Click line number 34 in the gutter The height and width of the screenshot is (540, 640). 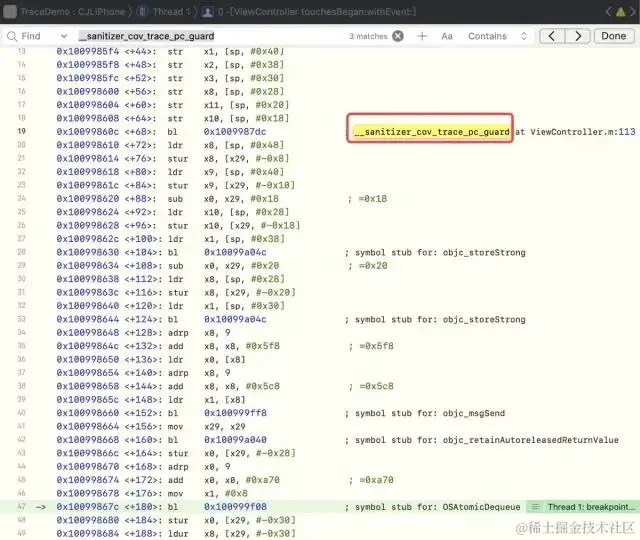pyautogui.click(x=21, y=332)
